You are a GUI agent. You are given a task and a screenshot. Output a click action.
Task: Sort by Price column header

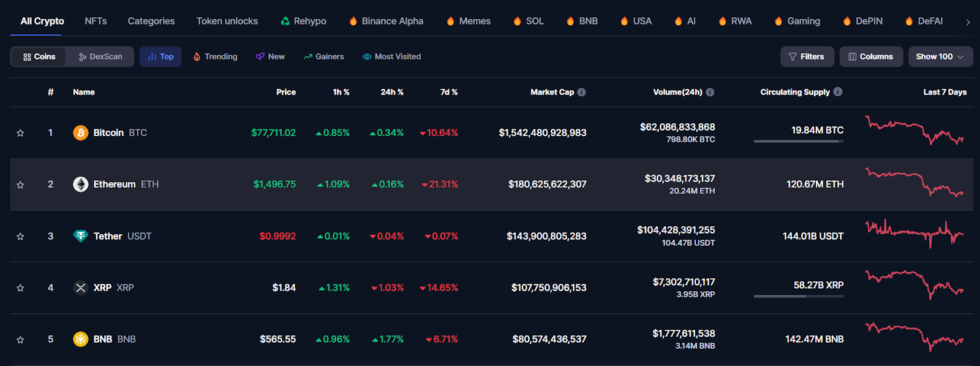pos(286,92)
